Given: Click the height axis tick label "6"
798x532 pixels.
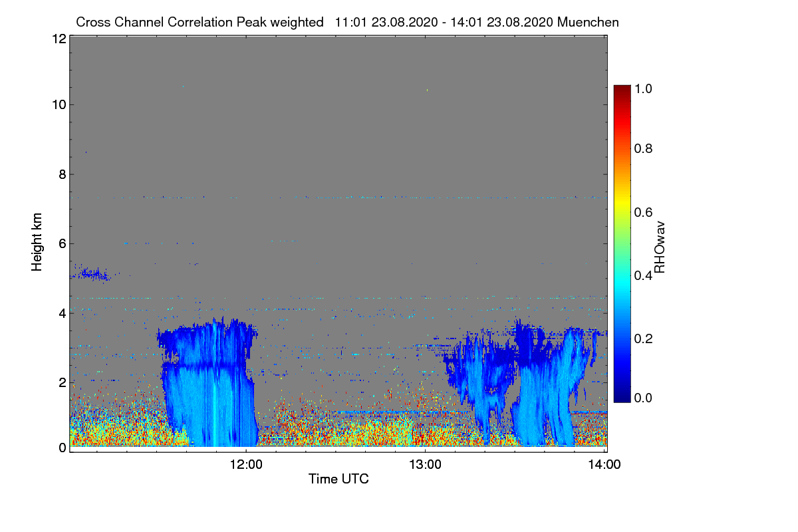Looking at the screenshot, I should tap(62, 243).
